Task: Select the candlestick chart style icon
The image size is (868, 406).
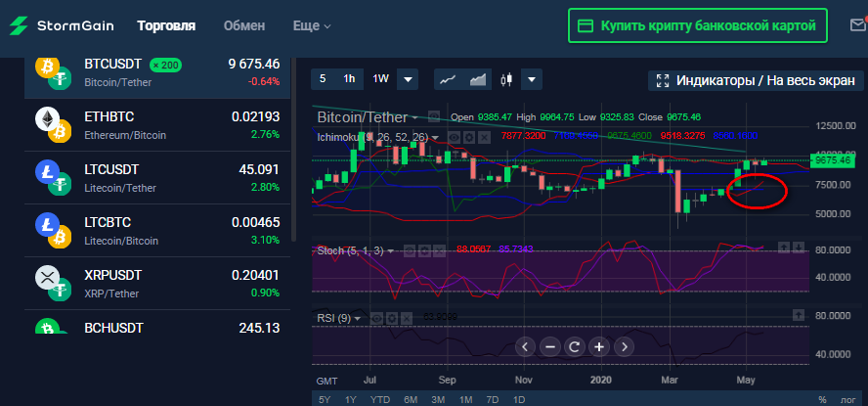Action: click(506, 79)
